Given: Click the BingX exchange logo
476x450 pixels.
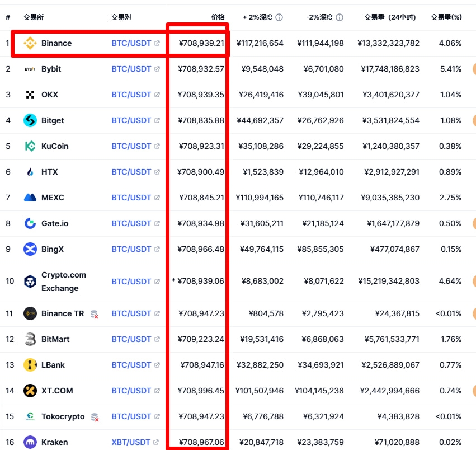Looking at the screenshot, I should click(x=30, y=249).
